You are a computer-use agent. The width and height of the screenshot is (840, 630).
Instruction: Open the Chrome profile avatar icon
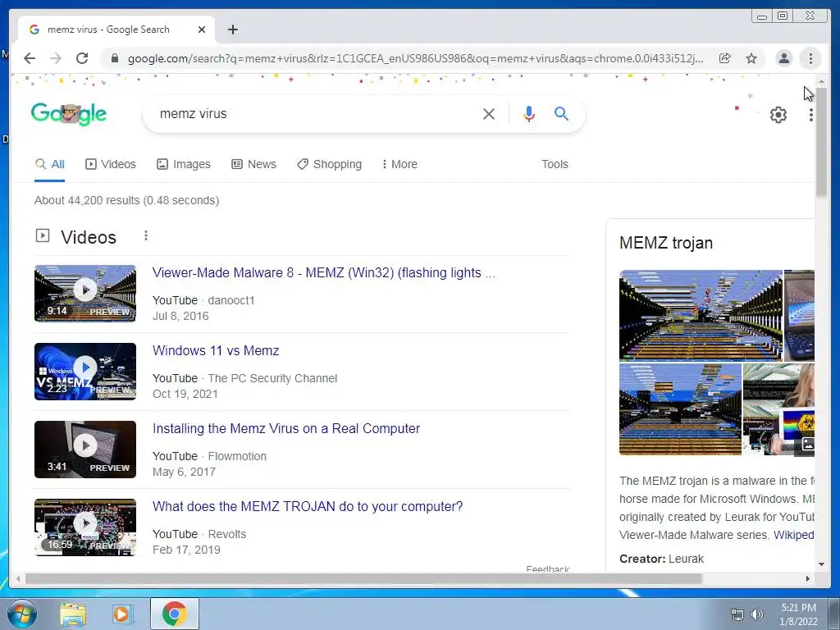pos(783,58)
